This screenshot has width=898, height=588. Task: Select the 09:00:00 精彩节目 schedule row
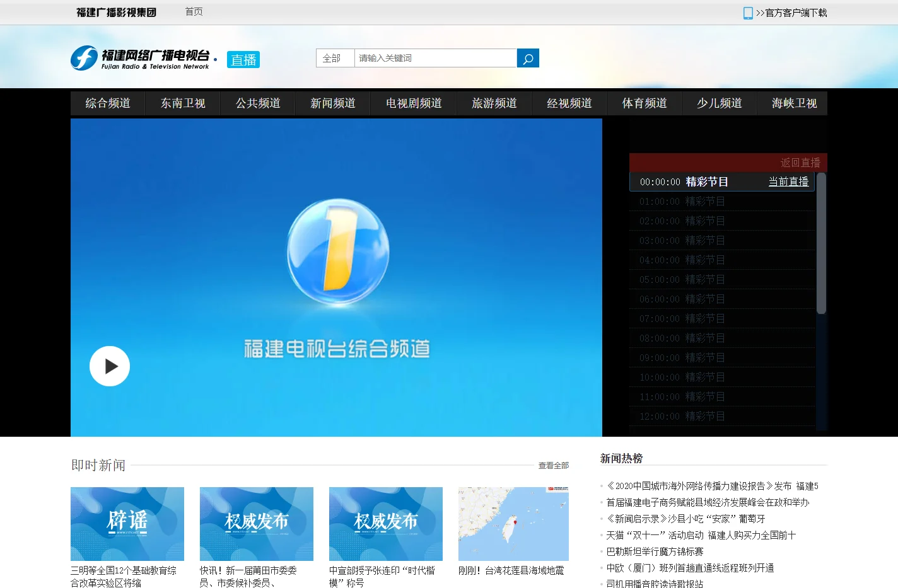coord(722,358)
